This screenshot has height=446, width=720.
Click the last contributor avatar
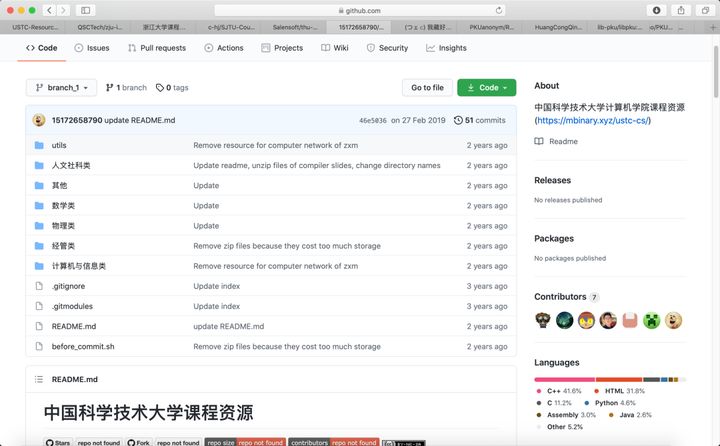click(x=674, y=320)
